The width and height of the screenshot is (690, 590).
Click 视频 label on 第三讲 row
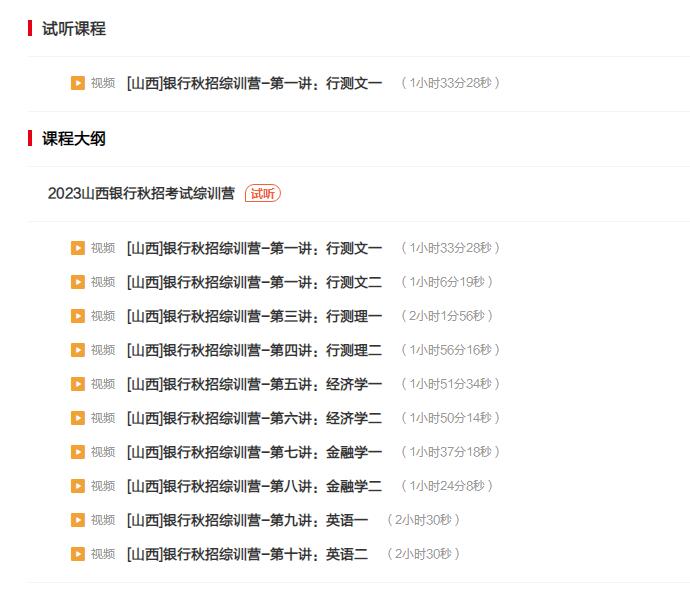coord(103,316)
